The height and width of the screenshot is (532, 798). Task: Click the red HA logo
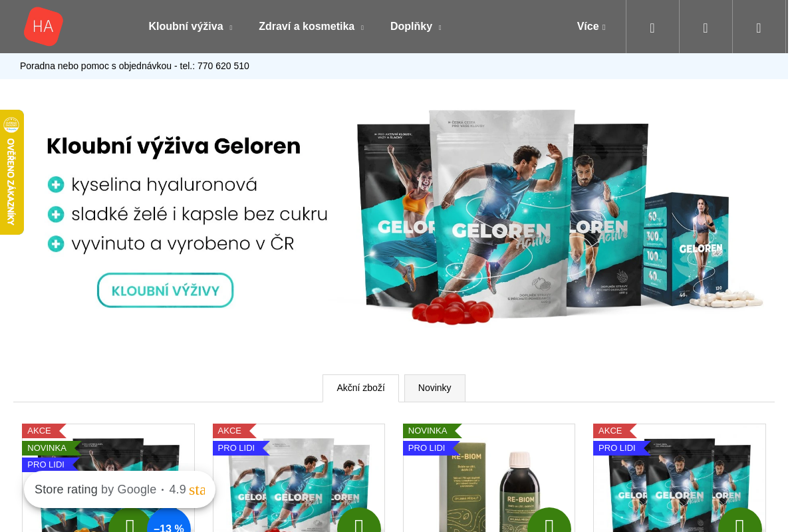[x=43, y=27]
